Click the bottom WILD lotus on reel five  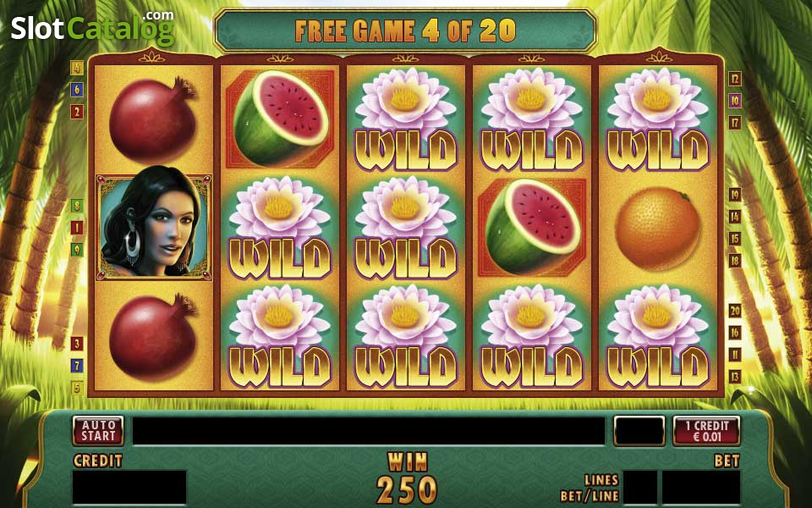point(658,336)
